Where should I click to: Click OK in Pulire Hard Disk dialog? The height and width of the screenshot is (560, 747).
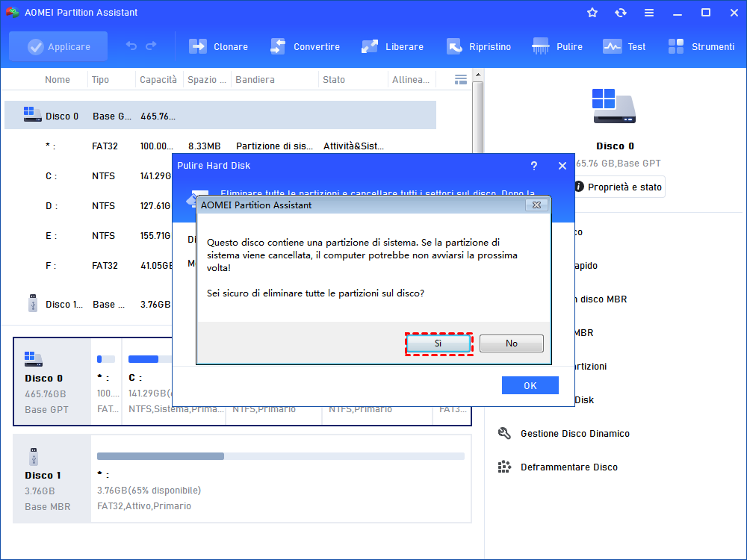[530, 385]
